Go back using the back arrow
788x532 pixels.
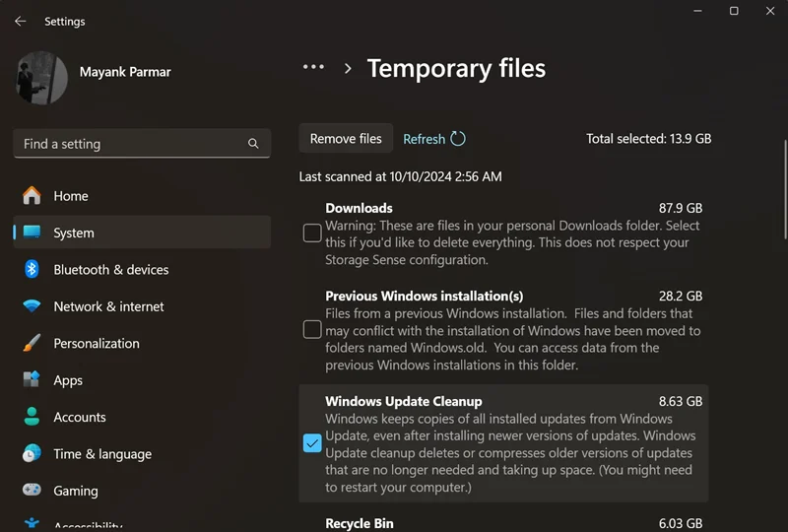(20, 21)
